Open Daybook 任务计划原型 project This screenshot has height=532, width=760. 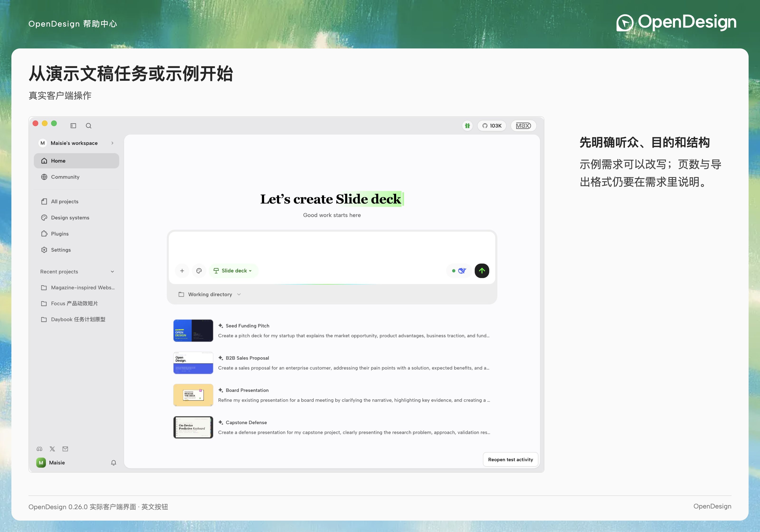pyautogui.click(x=76, y=319)
